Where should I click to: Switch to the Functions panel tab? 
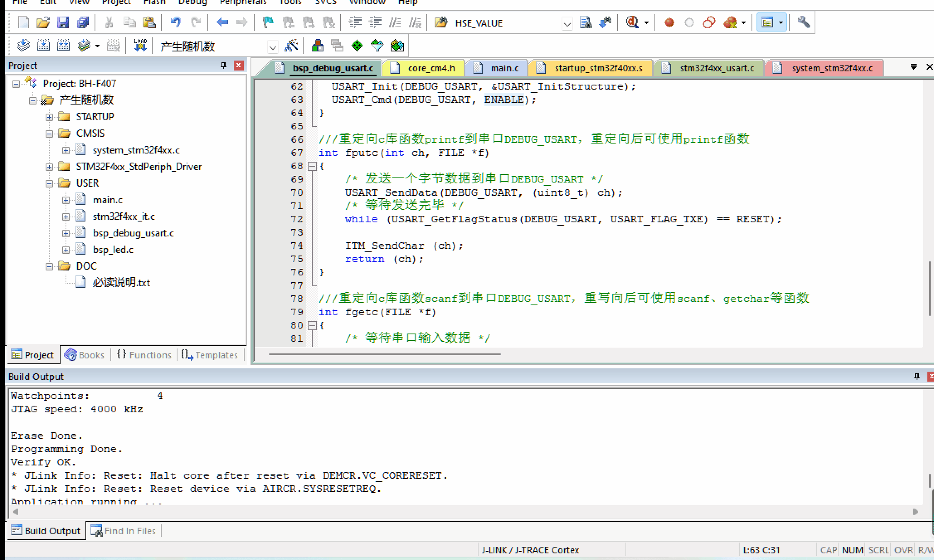[x=144, y=355]
